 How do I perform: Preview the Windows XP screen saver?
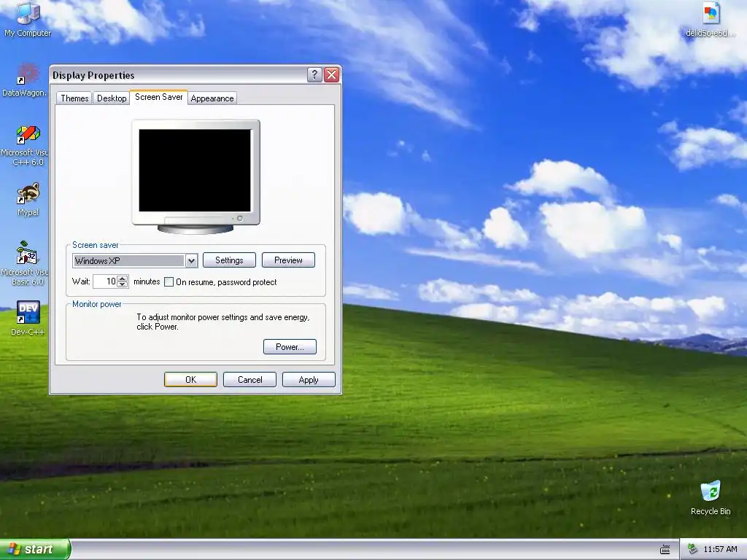point(288,260)
